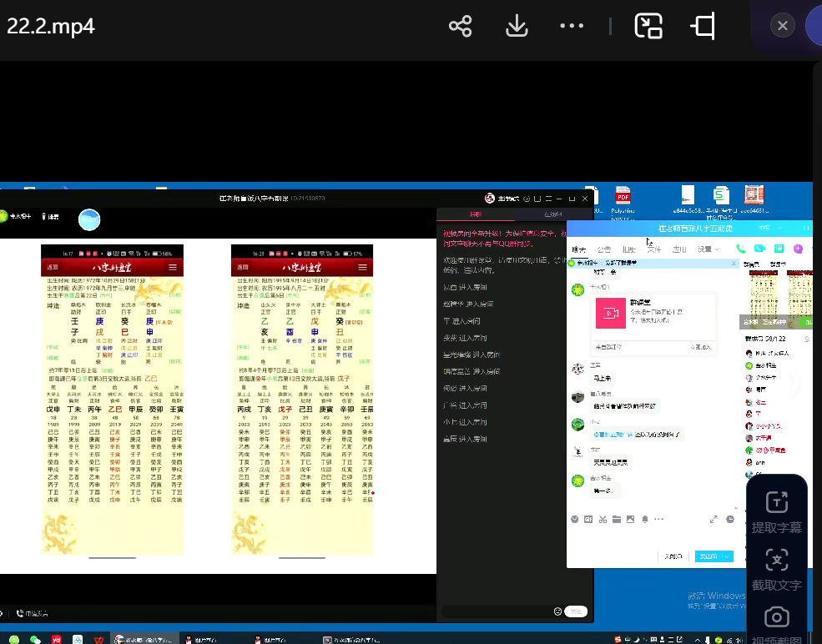Switch to the 文件 tab in group chat
Viewport: 822px width, 644px height.
click(654, 249)
